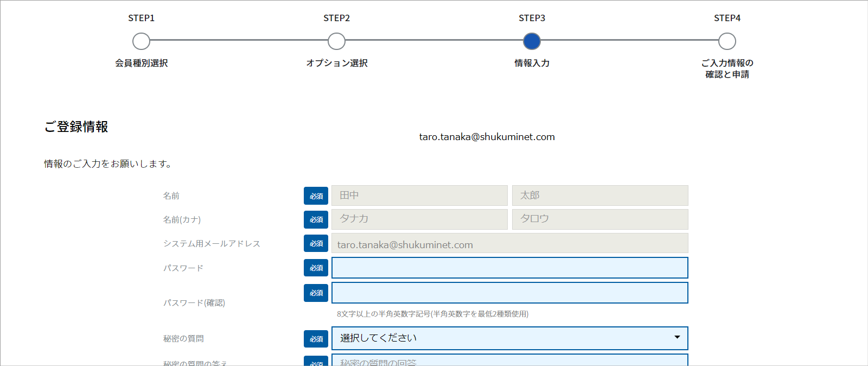The image size is (868, 366).
Task: Click the STEP4 circle for confirmation
Action: tap(727, 41)
